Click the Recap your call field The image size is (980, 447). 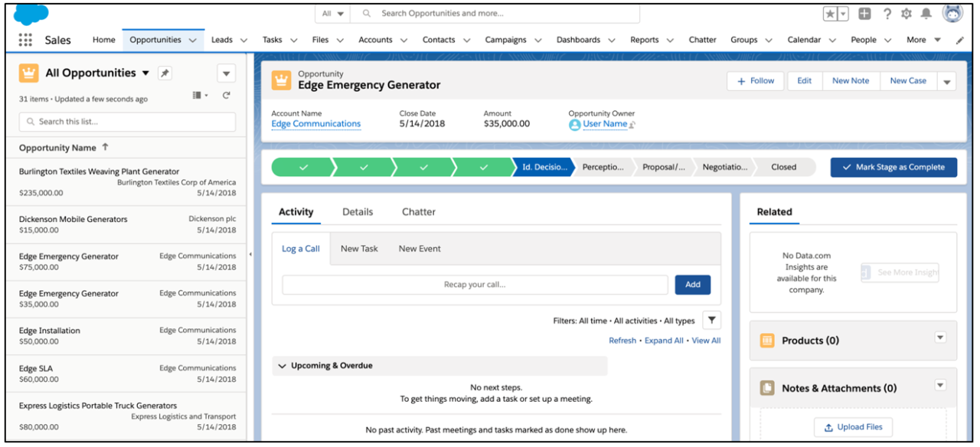(x=475, y=284)
